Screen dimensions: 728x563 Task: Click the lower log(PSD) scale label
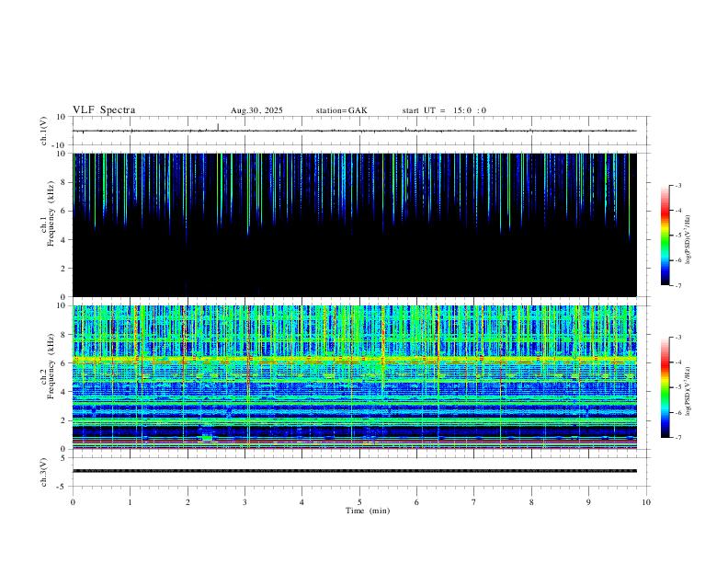tap(688, 392)
